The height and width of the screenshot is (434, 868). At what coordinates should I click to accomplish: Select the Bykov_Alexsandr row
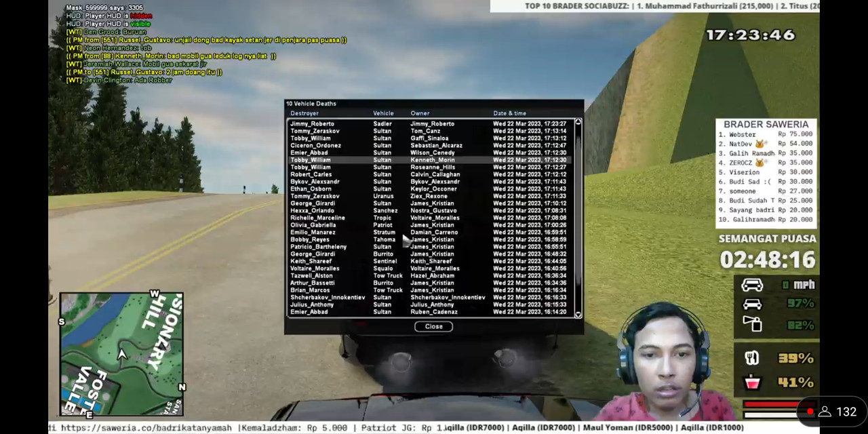point(431,182)
